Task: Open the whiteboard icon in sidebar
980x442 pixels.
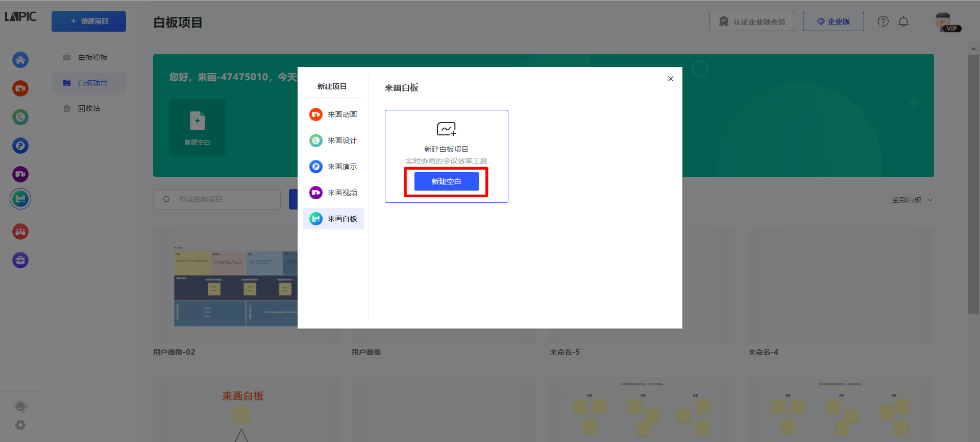Action: 20,199
